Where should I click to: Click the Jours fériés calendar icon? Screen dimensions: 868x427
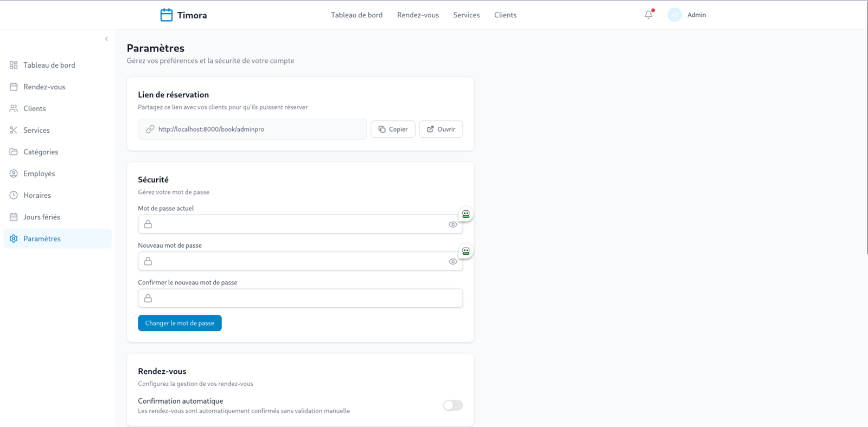(14, 217)
